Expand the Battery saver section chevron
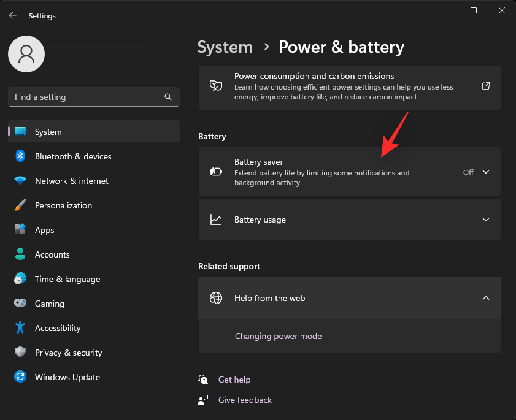Viewport: 516px width, 420px height. (485, 172)
